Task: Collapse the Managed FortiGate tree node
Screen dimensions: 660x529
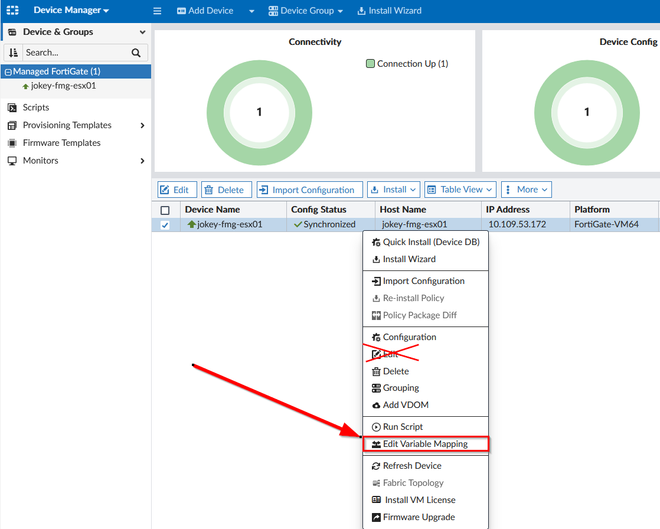Action: (x=8, y=72)
